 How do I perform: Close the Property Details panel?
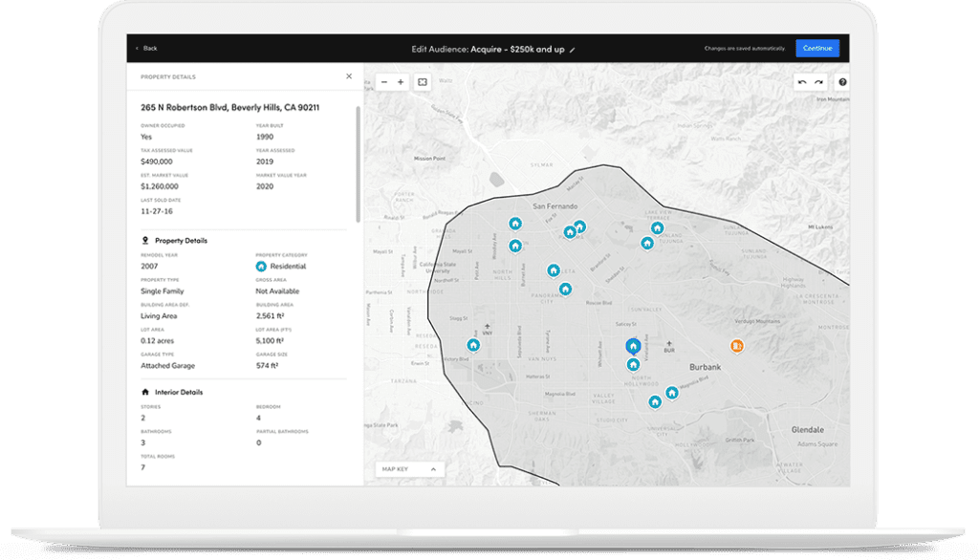349,76
